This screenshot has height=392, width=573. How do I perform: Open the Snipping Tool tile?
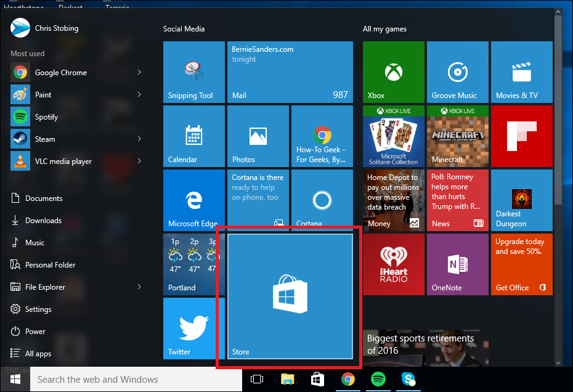pos(194,72)
